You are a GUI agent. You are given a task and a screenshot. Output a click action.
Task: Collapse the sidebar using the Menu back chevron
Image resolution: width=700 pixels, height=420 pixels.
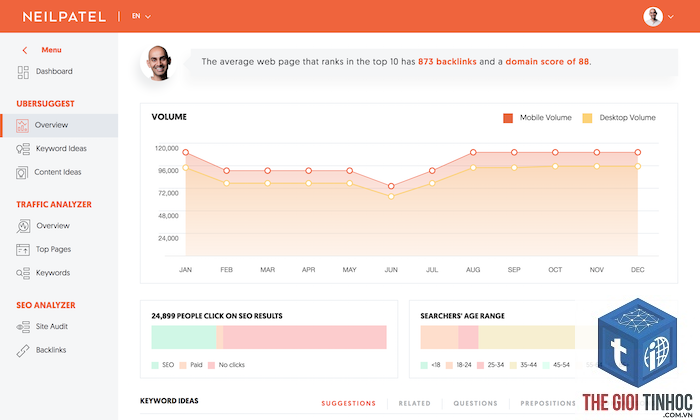coord(25,50)
